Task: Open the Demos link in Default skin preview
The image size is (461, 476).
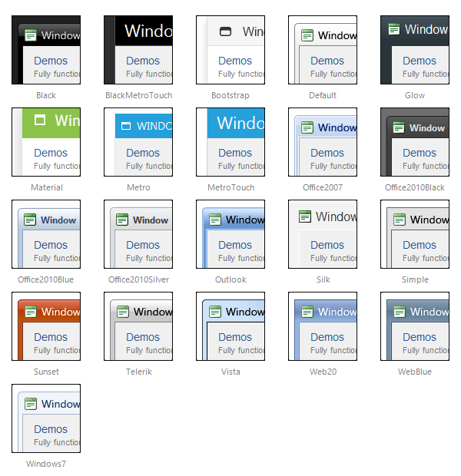Action: [327, 61]
